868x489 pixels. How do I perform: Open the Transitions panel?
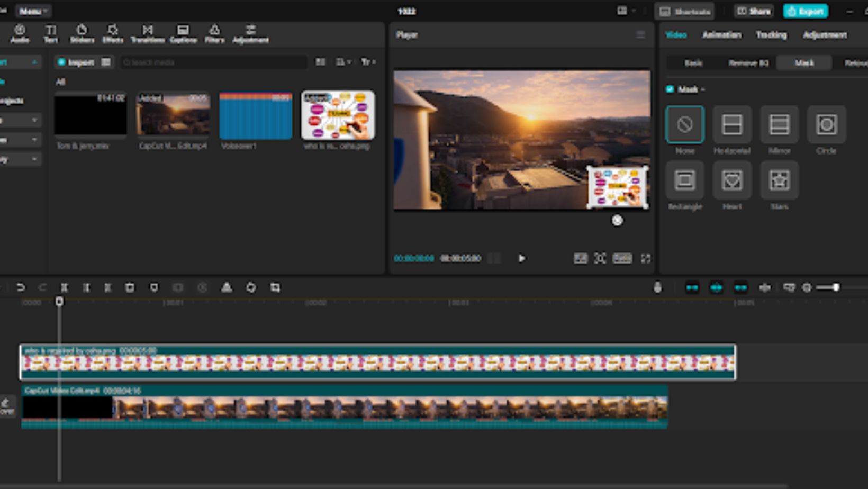pos(148,34)
